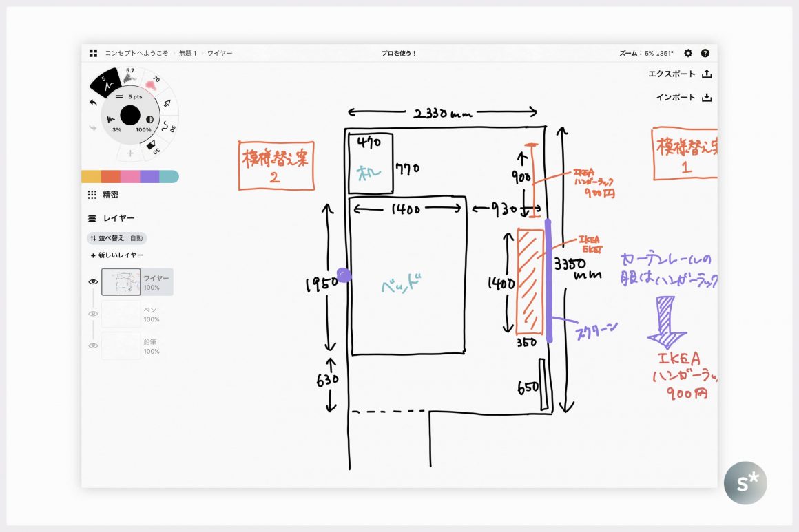Select the pink watercolor brush tool
The width and height of the screenshot is (799, 532).
[x=150, y=83]
